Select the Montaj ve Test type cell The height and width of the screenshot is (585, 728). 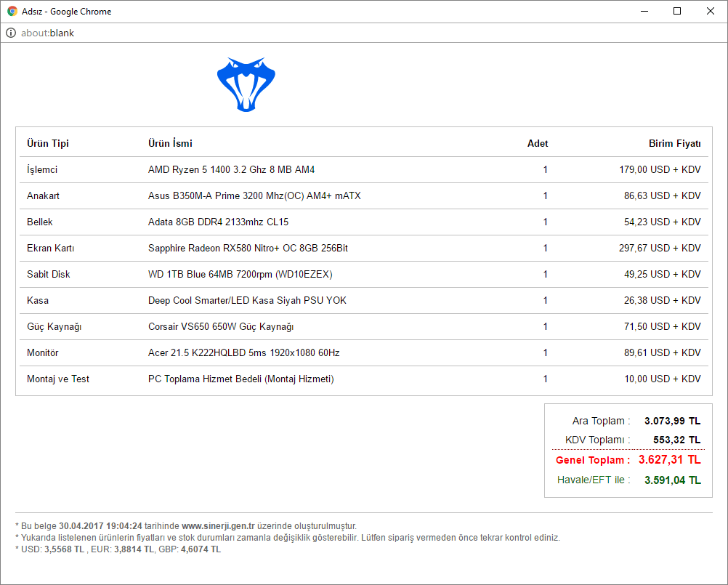58,379
